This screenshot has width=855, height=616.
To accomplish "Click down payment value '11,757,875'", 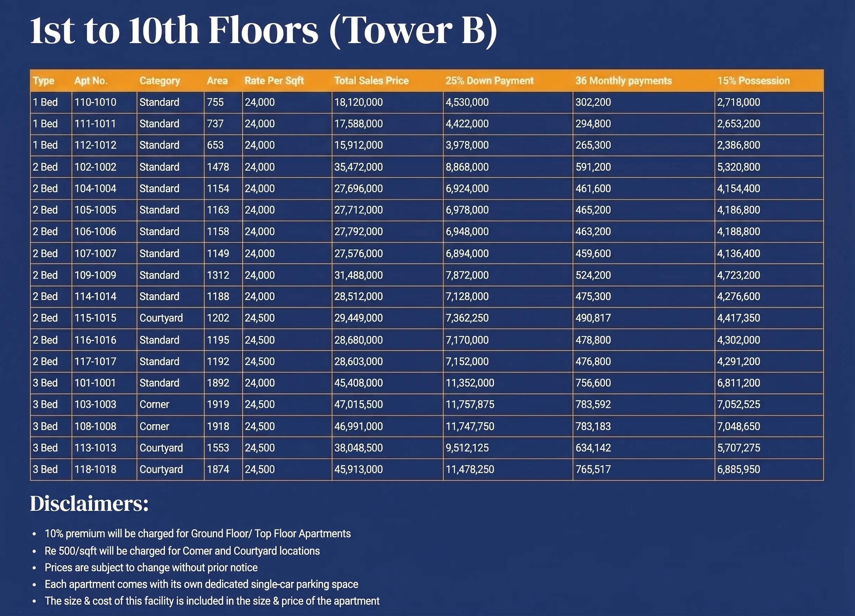I will [470, 404].
